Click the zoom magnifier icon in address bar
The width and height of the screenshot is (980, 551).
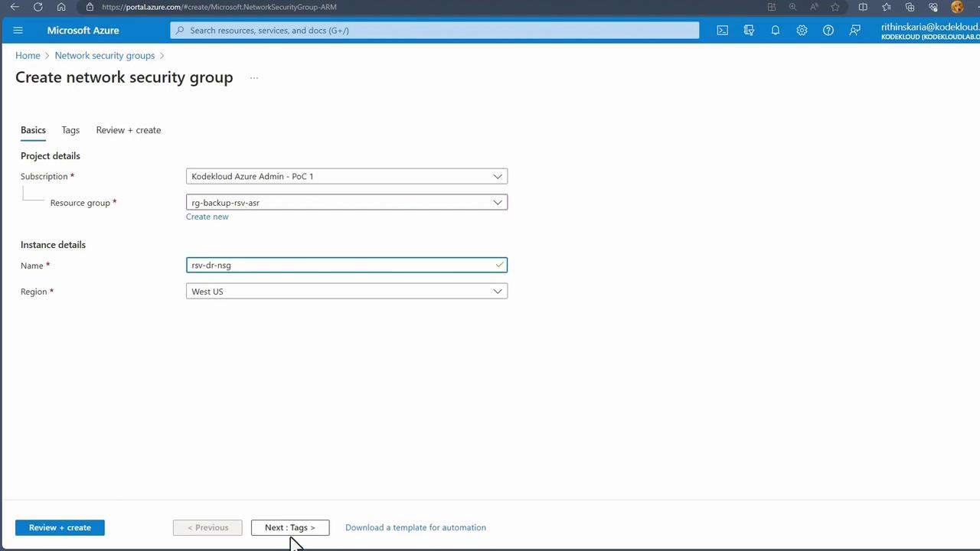[792, 7]
